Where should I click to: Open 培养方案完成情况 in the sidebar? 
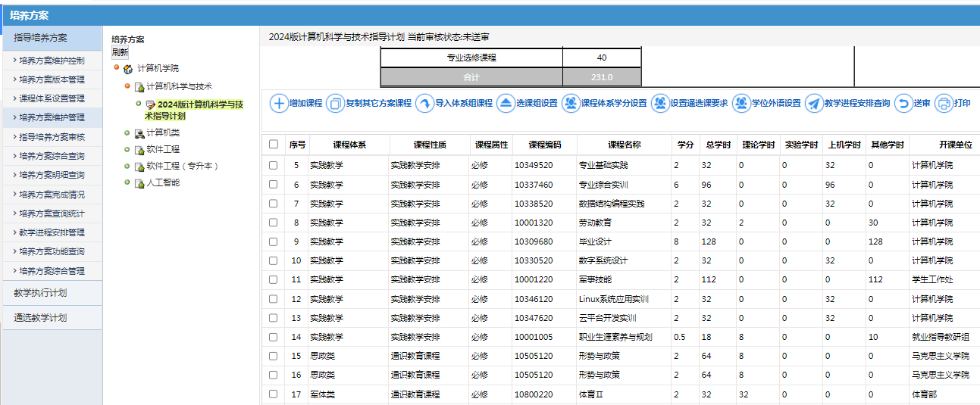tap(52, 195)
